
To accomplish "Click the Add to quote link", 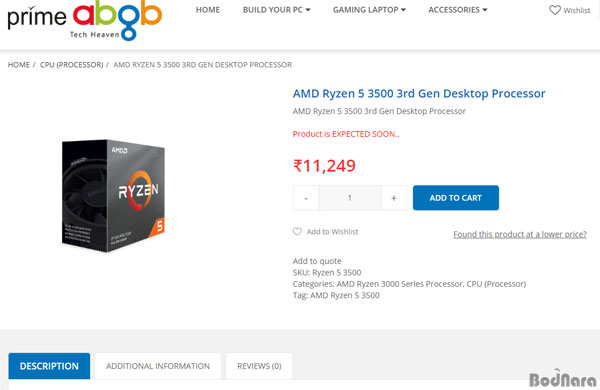I will point(317,261).
